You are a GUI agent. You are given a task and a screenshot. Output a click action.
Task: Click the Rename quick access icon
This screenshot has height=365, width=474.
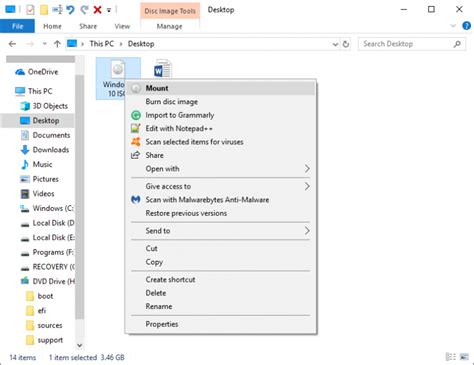tap(57, 10)
